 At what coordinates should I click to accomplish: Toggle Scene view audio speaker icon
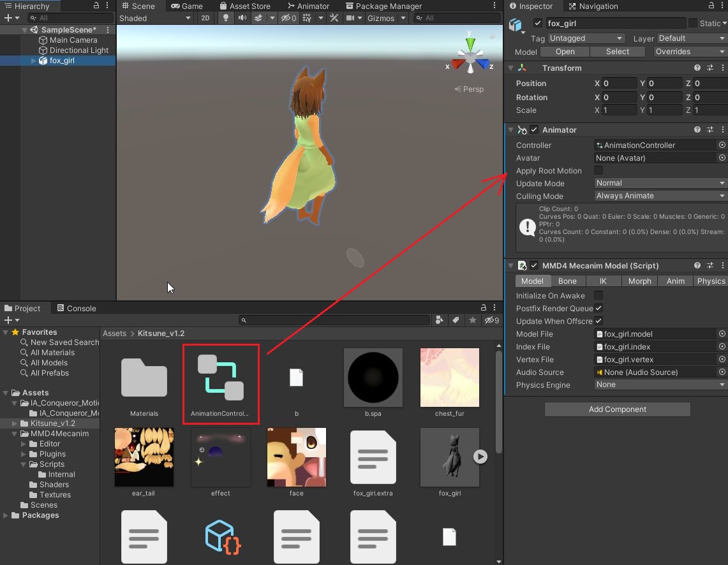(x=242, y=18)
